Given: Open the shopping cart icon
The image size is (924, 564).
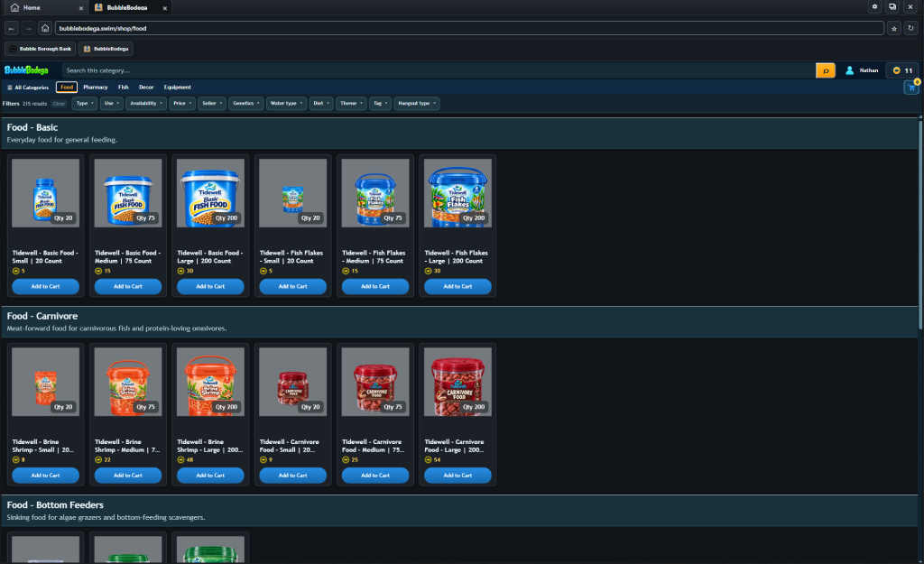Looking at the screenshot, I should (x=911, y=88).
